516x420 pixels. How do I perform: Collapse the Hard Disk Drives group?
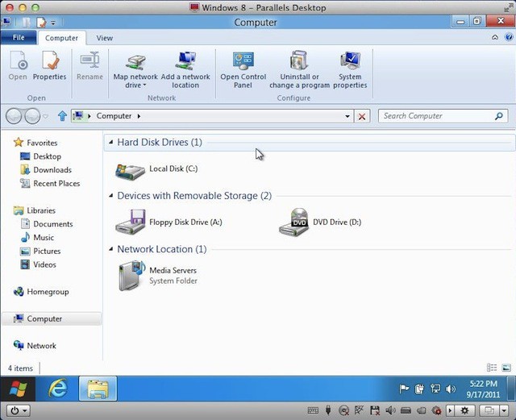[110, 143]
